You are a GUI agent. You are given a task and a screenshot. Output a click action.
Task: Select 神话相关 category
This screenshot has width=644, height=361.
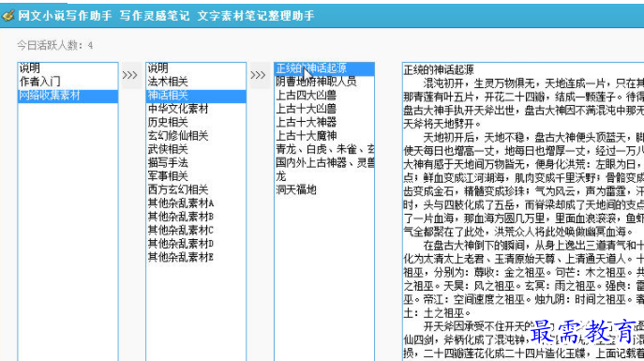click(x=196, y=96)
